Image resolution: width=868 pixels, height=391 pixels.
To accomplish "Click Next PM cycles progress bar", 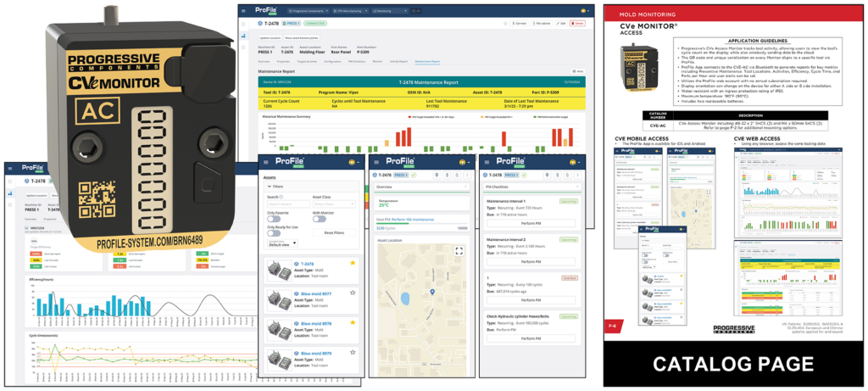I will (x=422, y=224).
